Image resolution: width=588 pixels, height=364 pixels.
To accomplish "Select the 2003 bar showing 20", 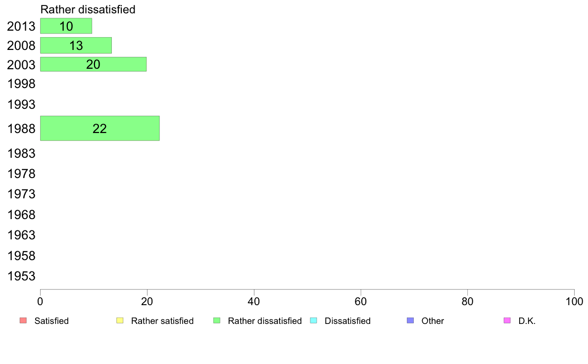I will [94, 64].
